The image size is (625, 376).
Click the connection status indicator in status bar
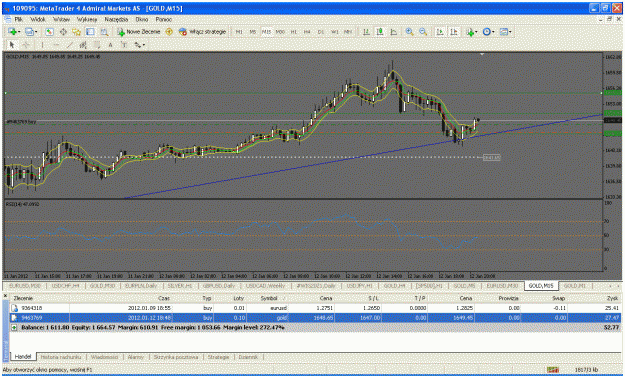pyautogui.click(x=552, y=370)
